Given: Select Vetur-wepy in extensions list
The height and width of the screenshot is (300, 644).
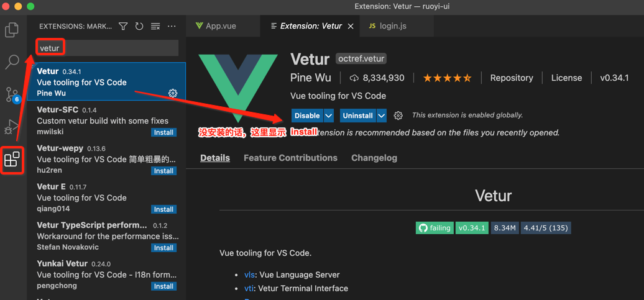Looking at the screenshot, I should [x=106, y=159].
